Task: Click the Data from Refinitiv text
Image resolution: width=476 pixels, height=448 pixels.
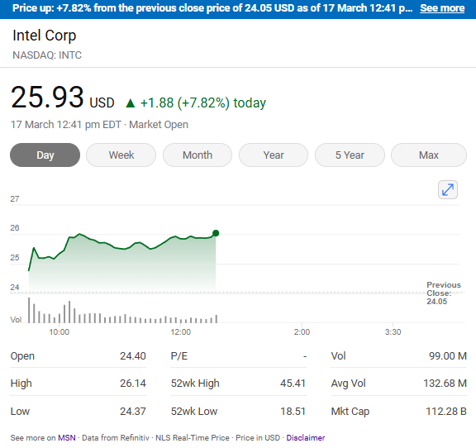Action: click(x=116, y=438)
